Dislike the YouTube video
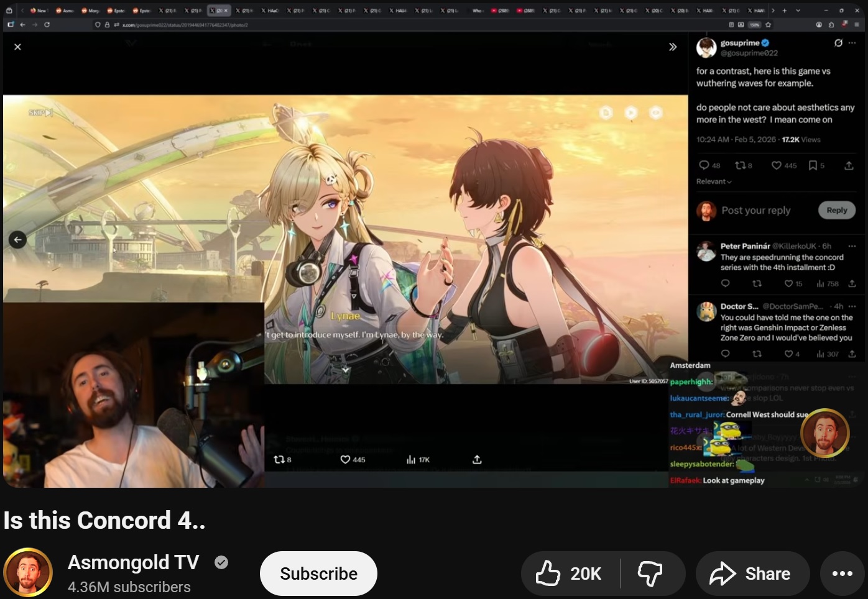The width and height of the screenshot is (868, 599). tap(651, 574)
